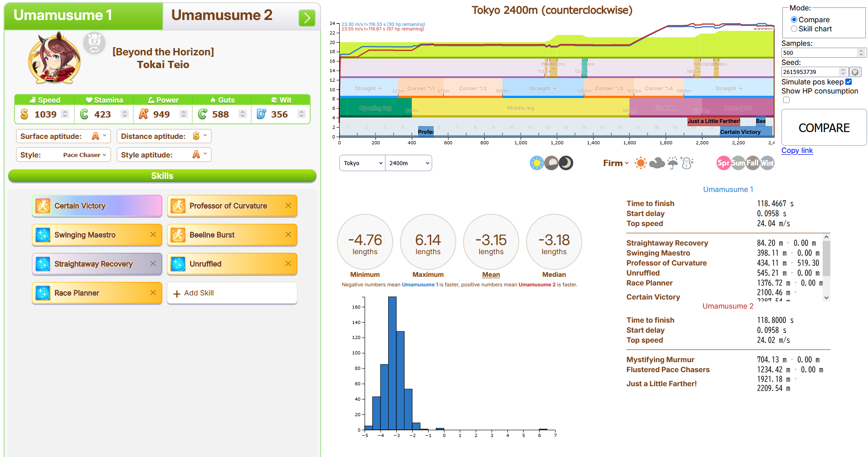The width and height of the screenshot is (868, 457).
Task: Click the Samples number input field
Action: point(819,53)
